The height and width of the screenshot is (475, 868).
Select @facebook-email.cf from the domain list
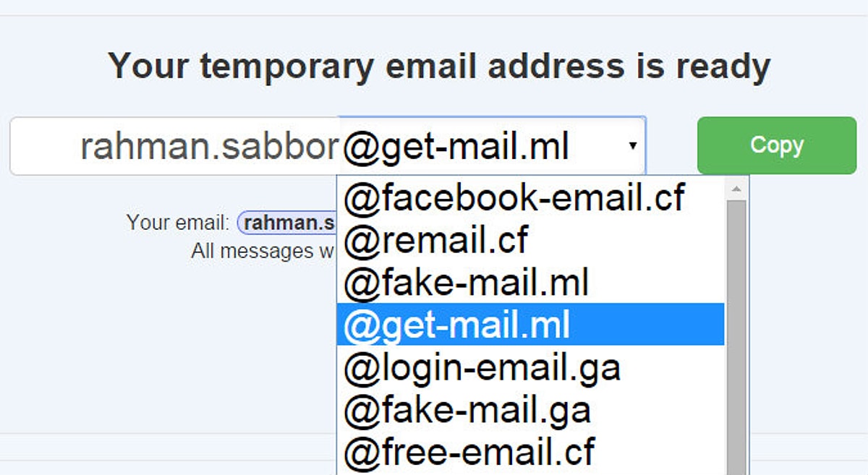tap(514, 197)
